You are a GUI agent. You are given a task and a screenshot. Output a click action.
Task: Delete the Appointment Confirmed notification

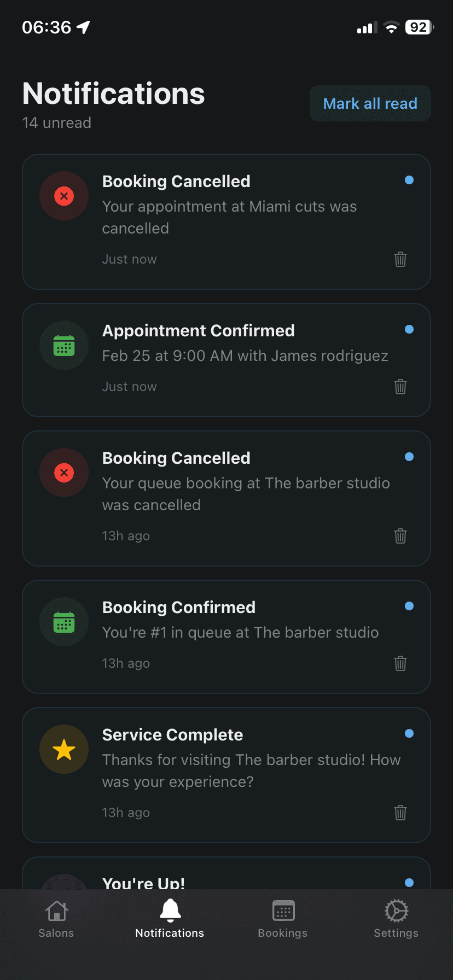pos(400,387)
